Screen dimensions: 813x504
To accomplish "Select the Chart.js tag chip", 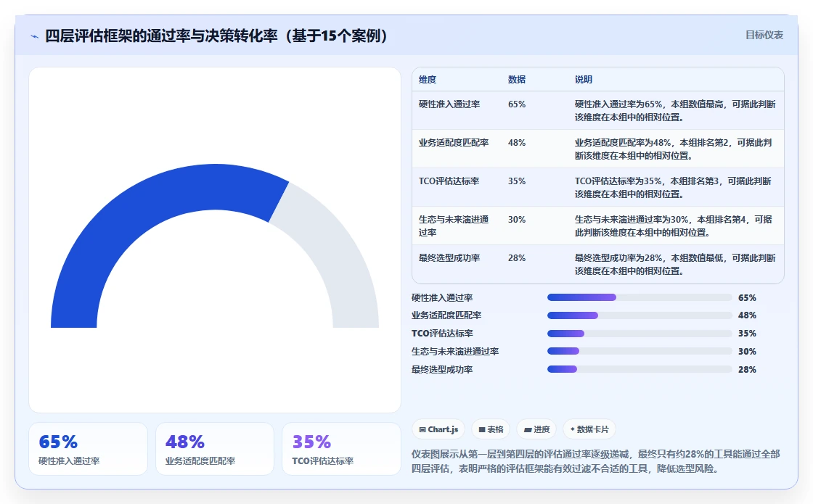I will coord(438,429).
